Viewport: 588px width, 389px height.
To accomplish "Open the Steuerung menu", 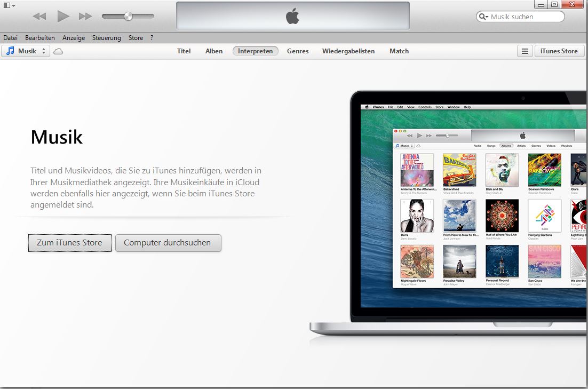I will pos(107,38).
